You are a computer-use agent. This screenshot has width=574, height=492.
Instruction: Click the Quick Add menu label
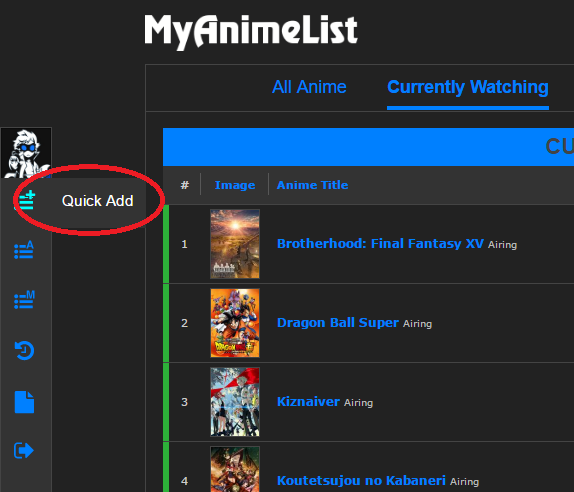[x=97, y=201]
